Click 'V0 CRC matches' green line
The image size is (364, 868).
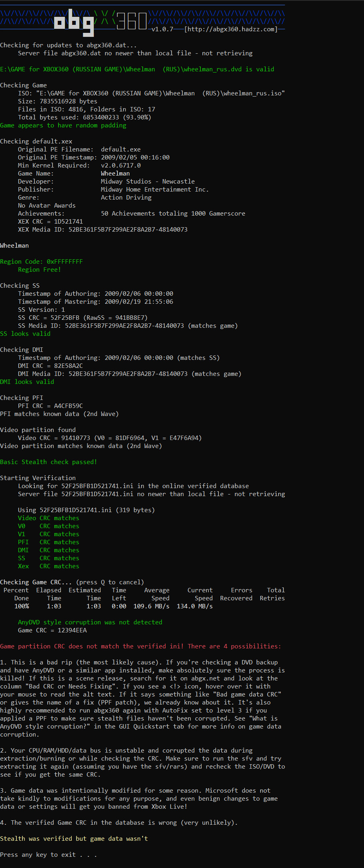[49, 526]
